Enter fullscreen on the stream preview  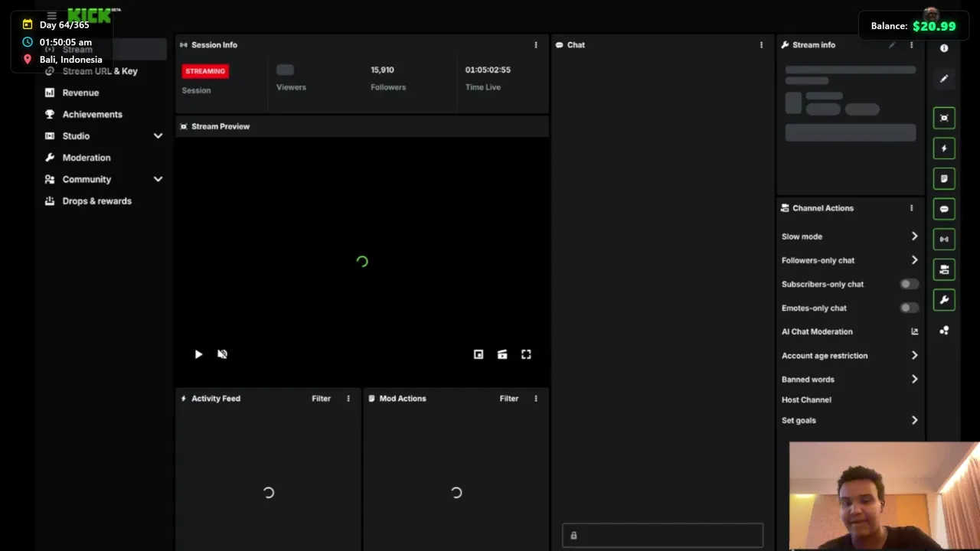pyautogui.click(x=526, y=354)
